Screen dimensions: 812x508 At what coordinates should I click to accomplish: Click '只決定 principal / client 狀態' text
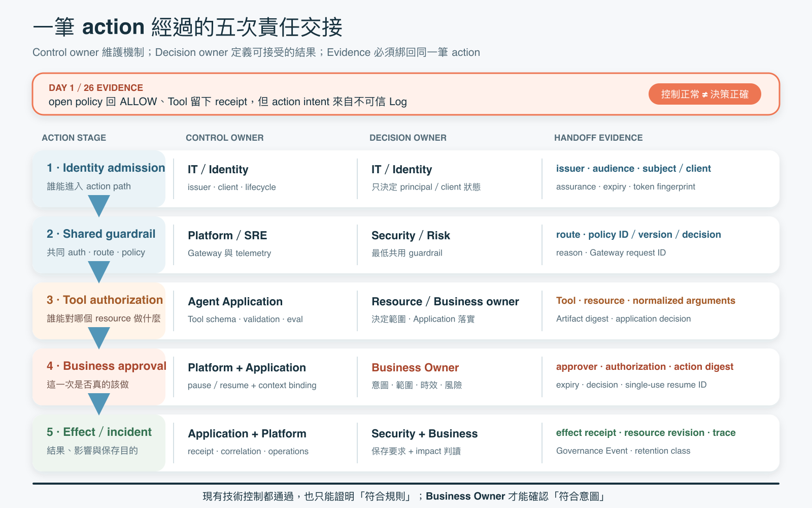[426, 187]
